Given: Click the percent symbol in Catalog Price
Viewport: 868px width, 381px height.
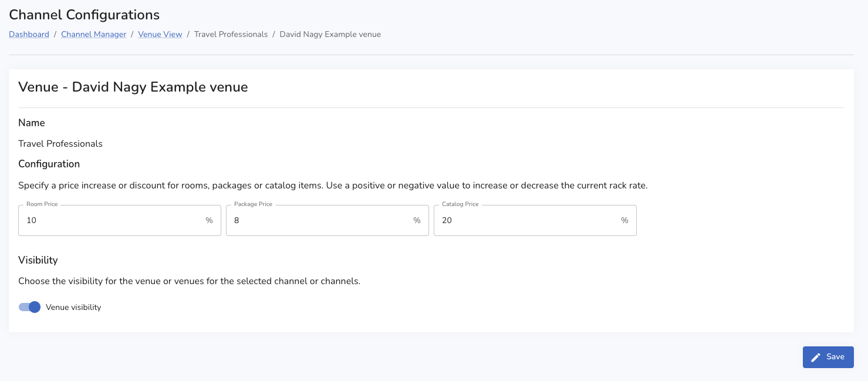Looking at the screenshot, I should pos(624,221).
